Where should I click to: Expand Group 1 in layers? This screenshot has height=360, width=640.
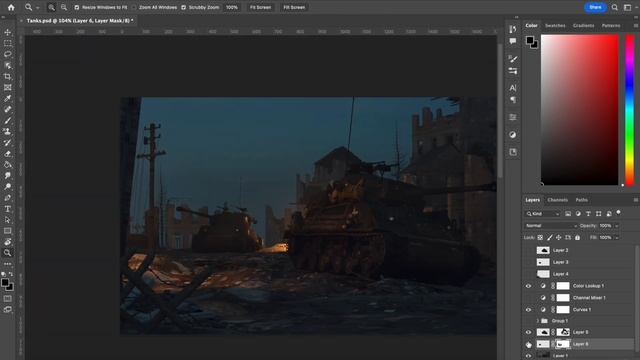(x=538, y=321)
